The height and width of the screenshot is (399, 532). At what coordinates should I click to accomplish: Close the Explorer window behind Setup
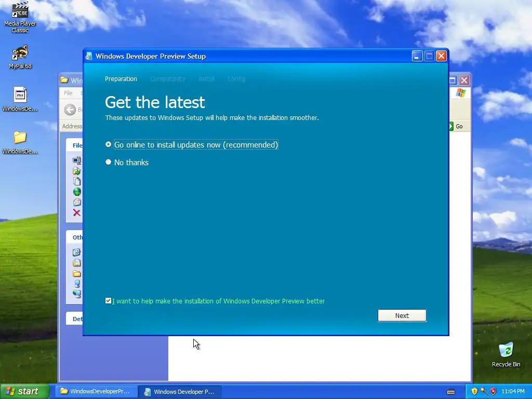[x=464, y=81]
